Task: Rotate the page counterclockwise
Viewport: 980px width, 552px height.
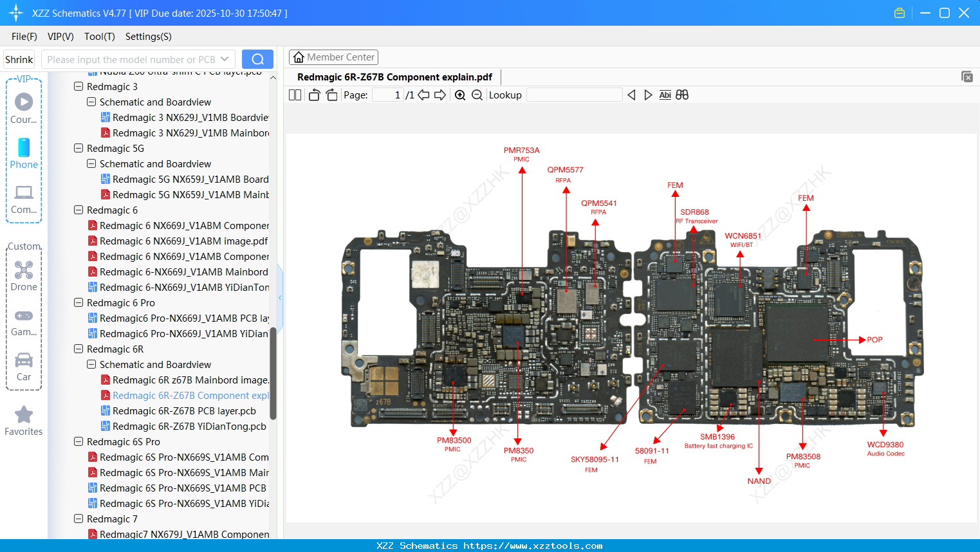Action: [x=313, y=95]
